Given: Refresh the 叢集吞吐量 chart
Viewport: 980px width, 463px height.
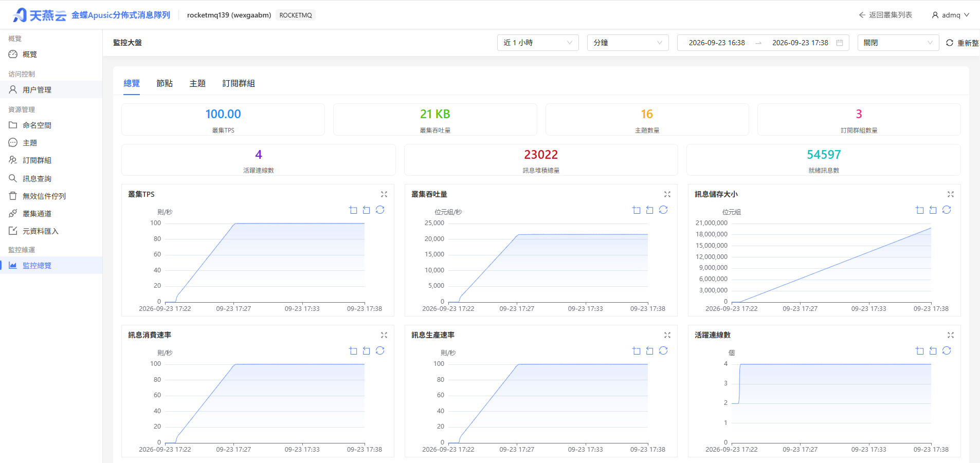Looking at the screenshot, I should click(663, 210).
